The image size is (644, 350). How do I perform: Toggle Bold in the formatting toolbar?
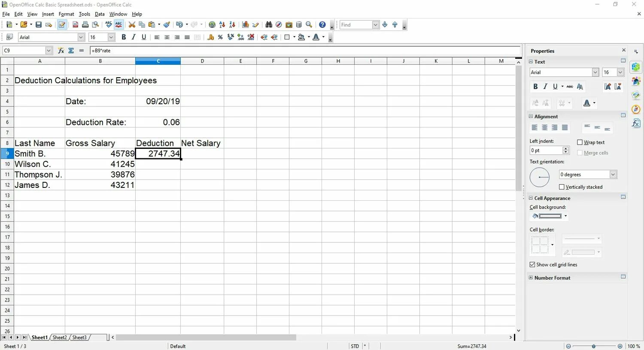tap(124, 37)
